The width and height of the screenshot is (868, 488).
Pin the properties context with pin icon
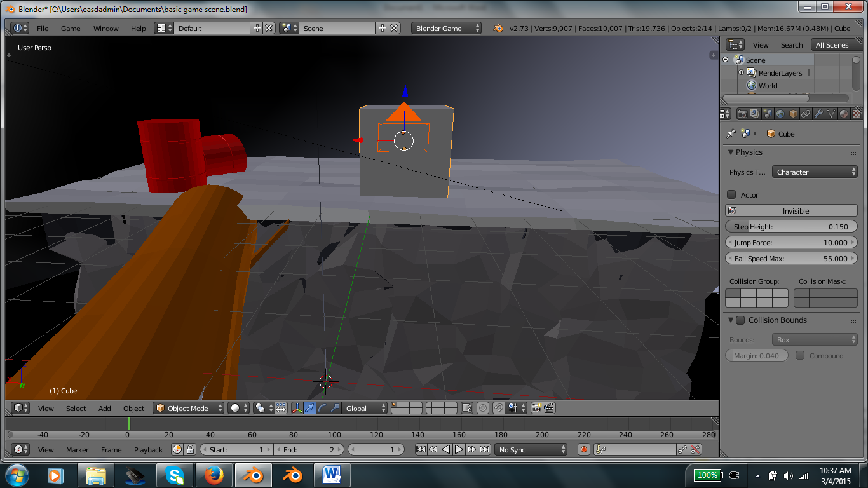point(731,133)
